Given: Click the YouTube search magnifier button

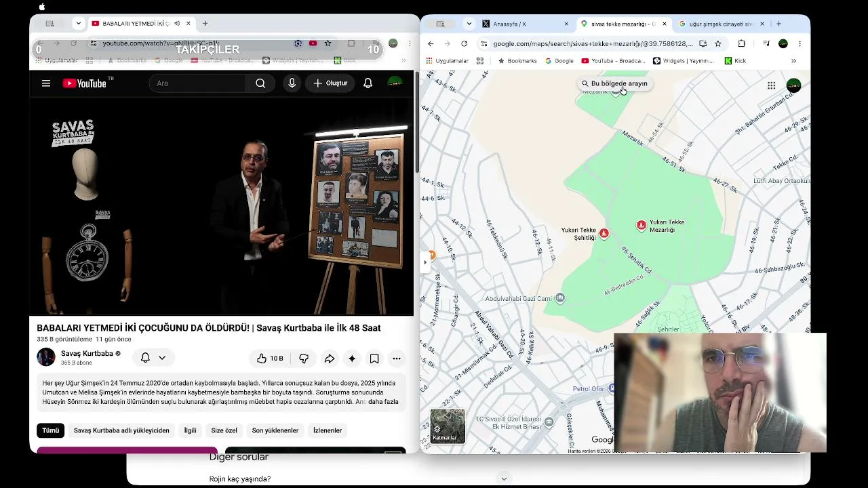Looking at the screenshot, I should click(260, 83).
